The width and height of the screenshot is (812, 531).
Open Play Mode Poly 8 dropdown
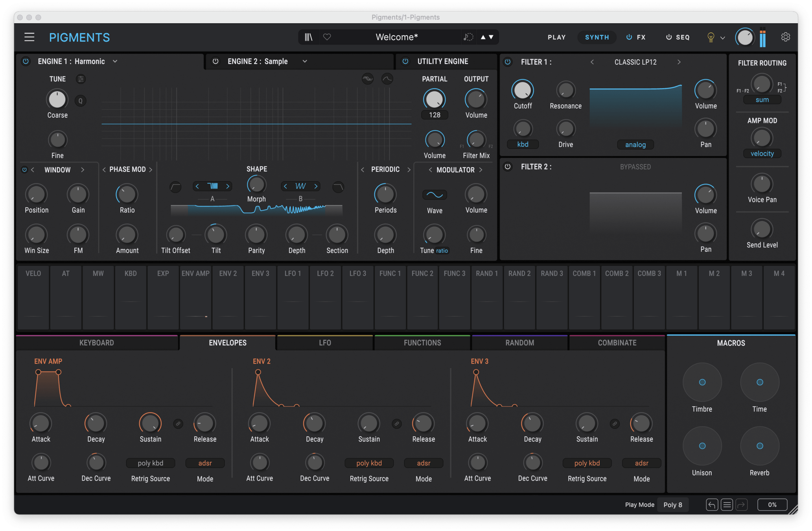673,505
